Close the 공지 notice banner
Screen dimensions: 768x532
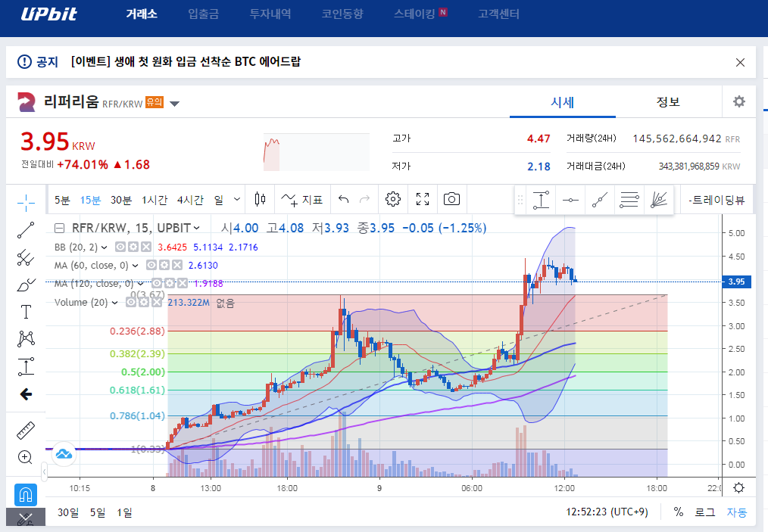point(740,62)
